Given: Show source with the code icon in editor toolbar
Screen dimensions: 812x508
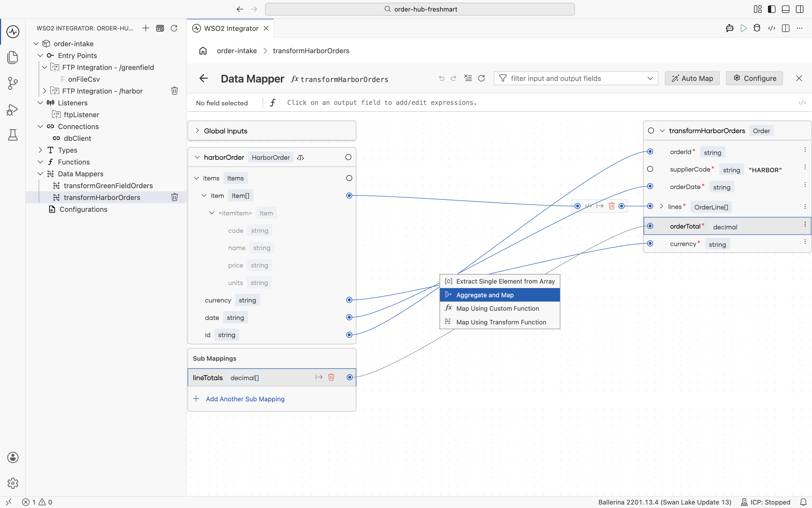Looking at the screenshot, I should (x=771, y=28).
